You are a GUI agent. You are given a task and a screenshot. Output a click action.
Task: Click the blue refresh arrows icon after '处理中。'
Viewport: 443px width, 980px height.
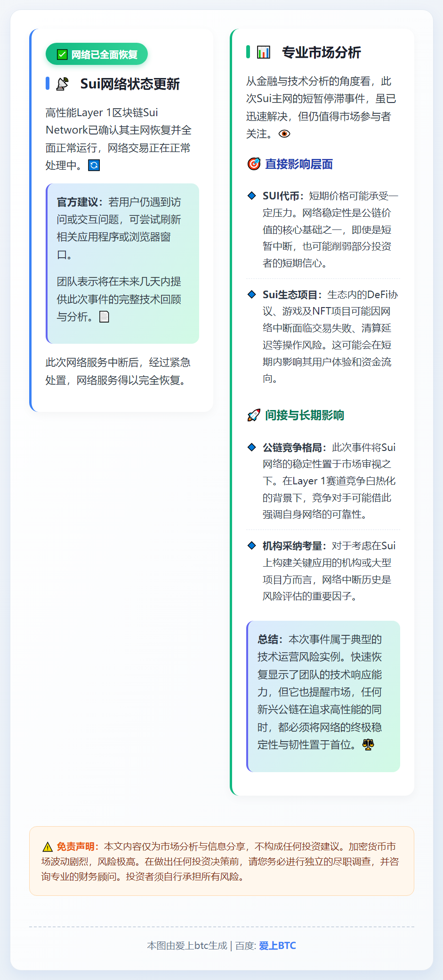pos(94,165)
